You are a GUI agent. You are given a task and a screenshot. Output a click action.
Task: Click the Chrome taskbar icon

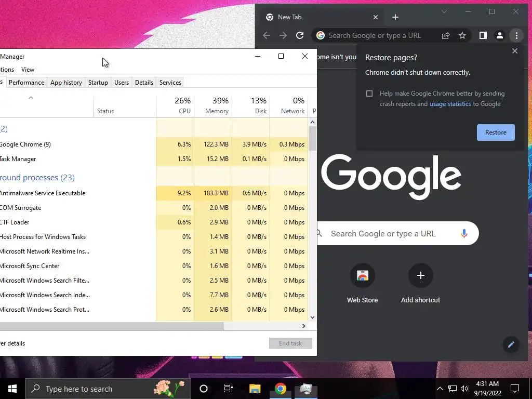(280, 389)
